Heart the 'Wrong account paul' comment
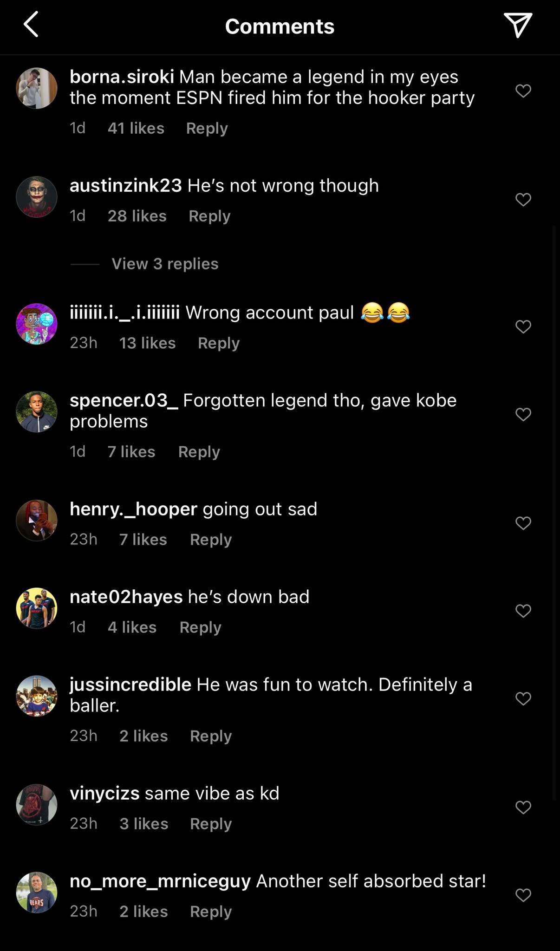560x951 pixels. (523, 327)
